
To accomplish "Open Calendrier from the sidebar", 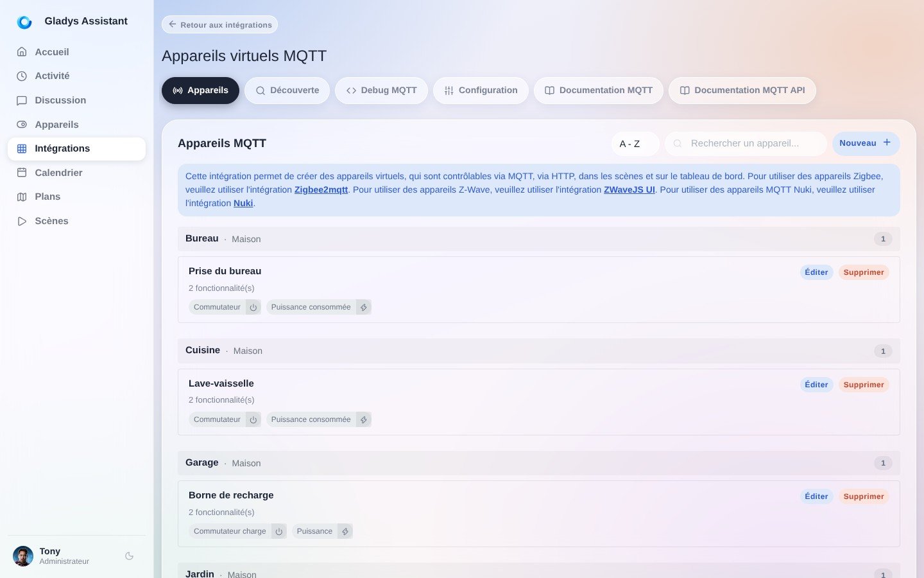I will [x=76, y=173].
